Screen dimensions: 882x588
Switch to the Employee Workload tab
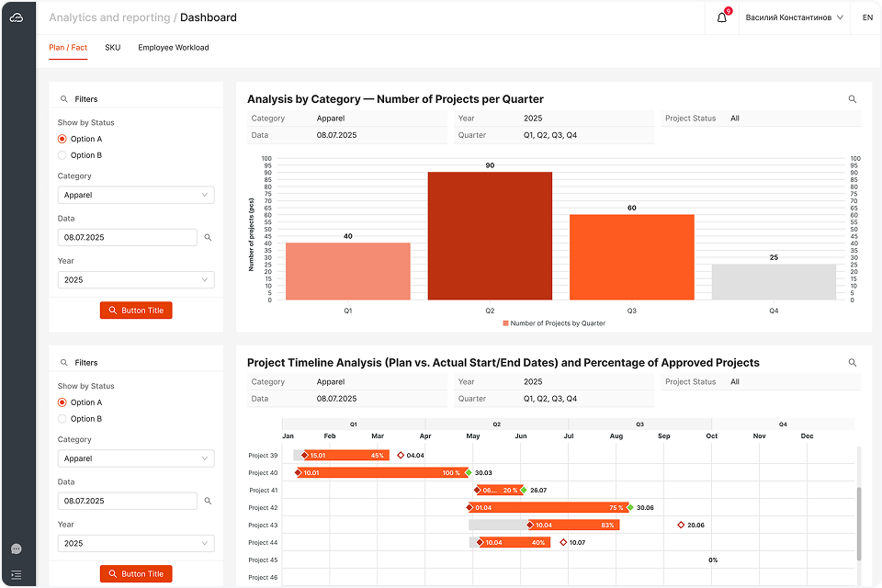pyautogui.click(x=173, y=48)
